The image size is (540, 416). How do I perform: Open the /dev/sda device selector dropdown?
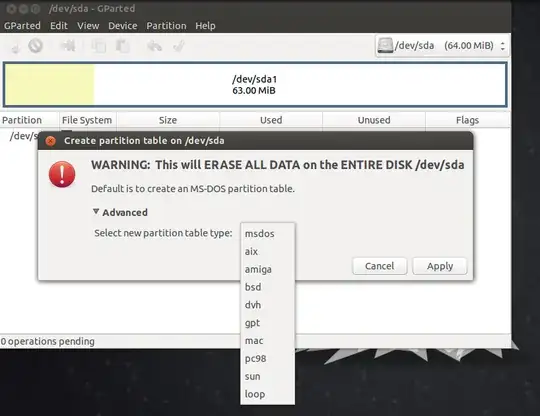(x=442, y=45)
